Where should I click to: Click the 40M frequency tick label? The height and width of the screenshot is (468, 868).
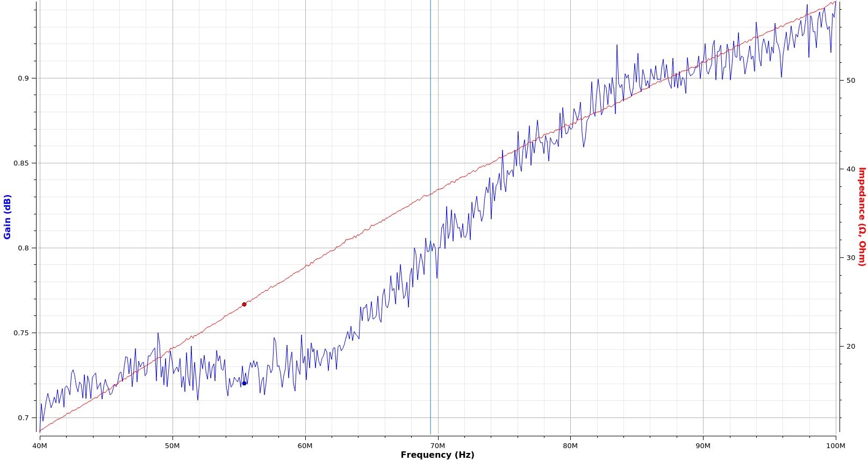pos(40,446)
